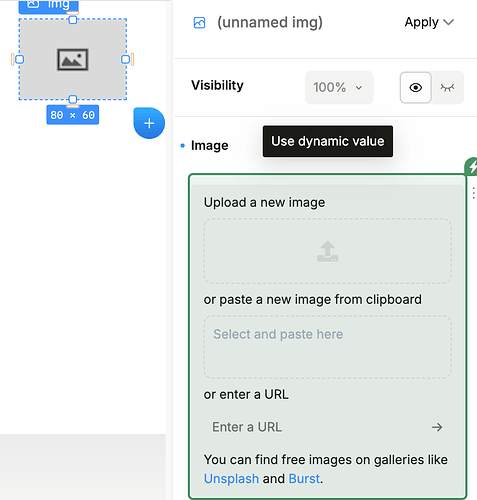Screen dimensions: 477x500
Task: Click the (unnamed img) title text
Action: [270, 23]
